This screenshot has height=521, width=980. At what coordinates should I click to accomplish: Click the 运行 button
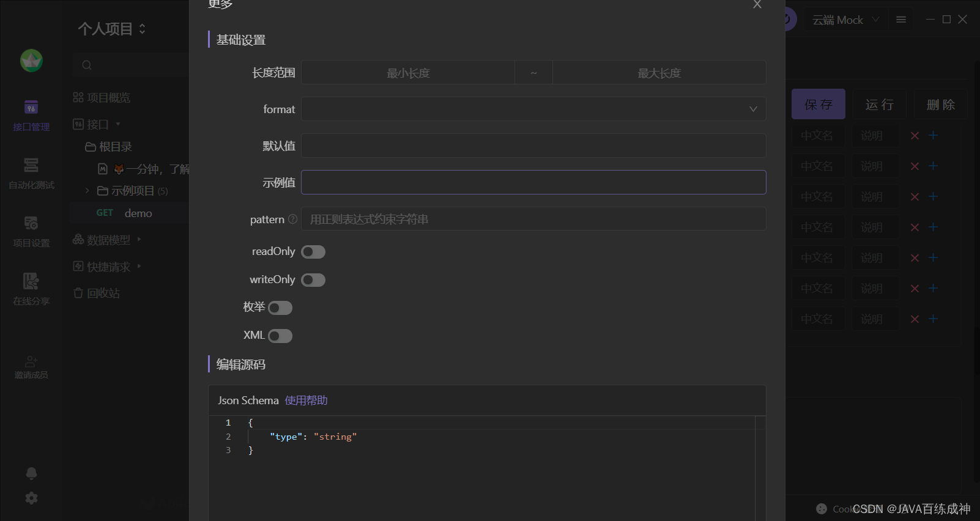[880, 104]
